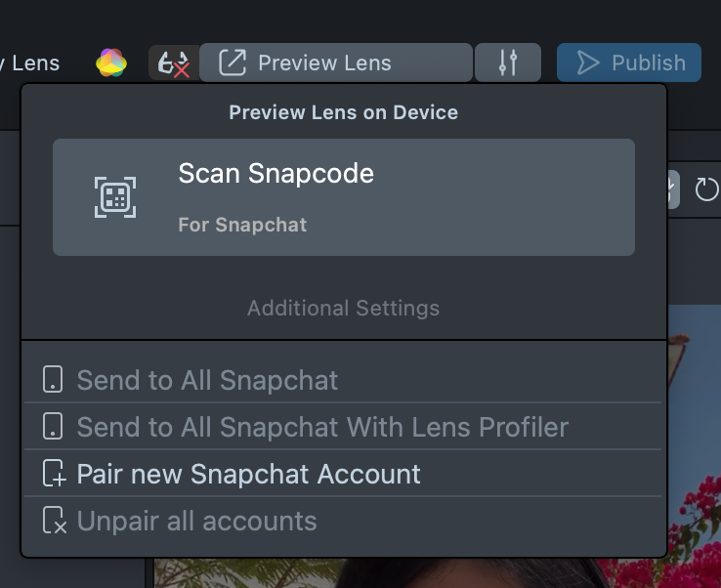Click the phone icon beside Lens Profiler option
The image size is (721, 588).
pyautogui.click(x=54, y=427)
